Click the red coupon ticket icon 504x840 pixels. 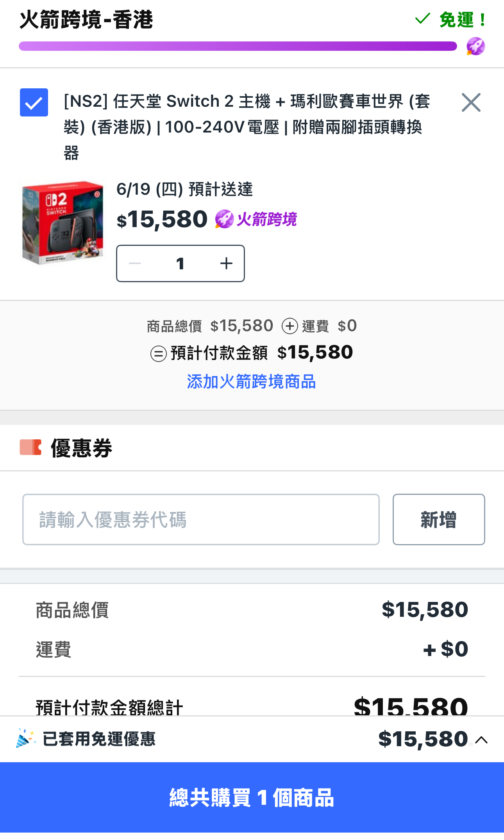[x=31, y=448]
